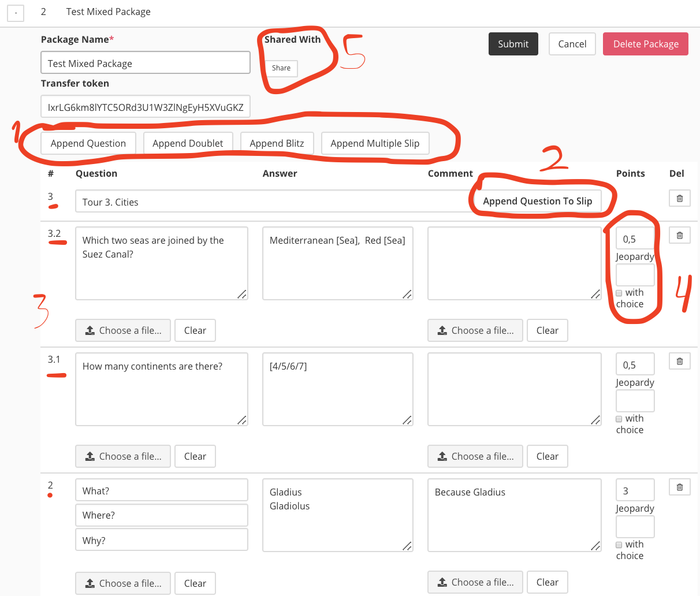Image resolution: width=700 pixels, height=596 pixels.
Task: Click the Transfer token field
Action: 146,107
